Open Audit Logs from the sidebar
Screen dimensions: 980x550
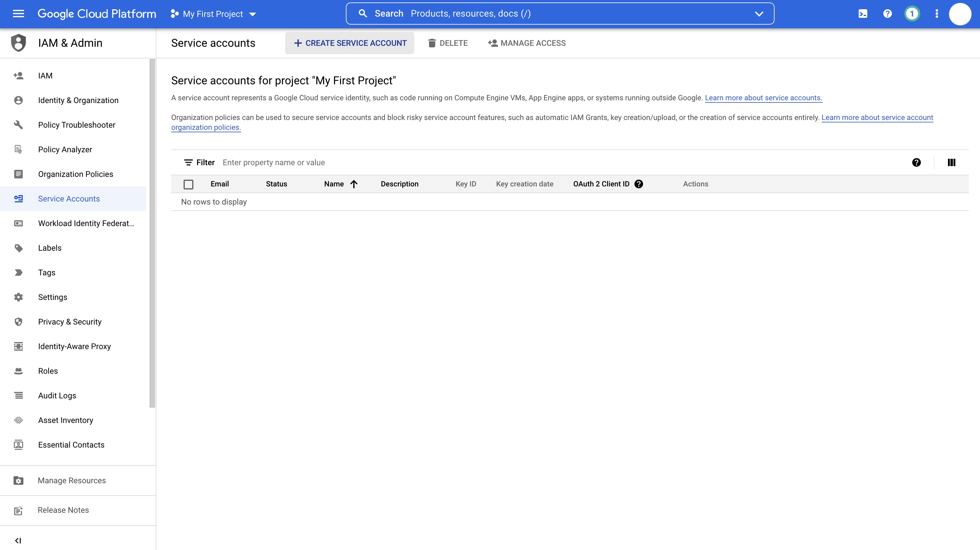tap(57, 395)
